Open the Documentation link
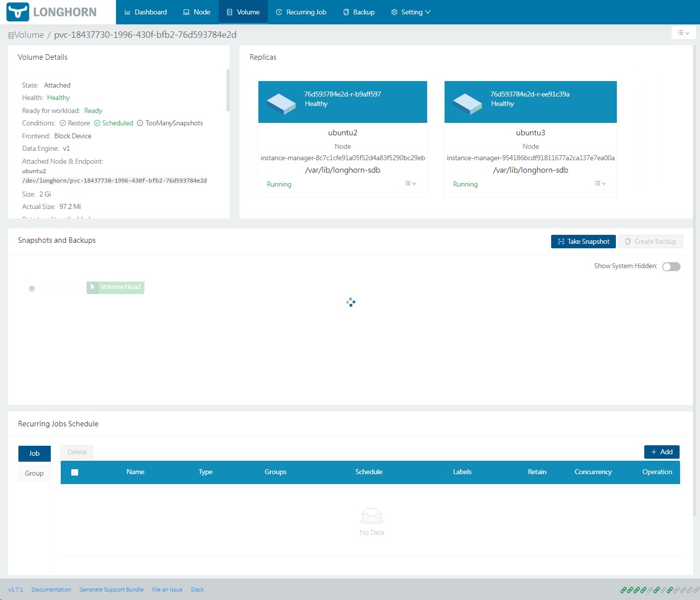The height and width of the screenshot is (600, 700). 51,589
